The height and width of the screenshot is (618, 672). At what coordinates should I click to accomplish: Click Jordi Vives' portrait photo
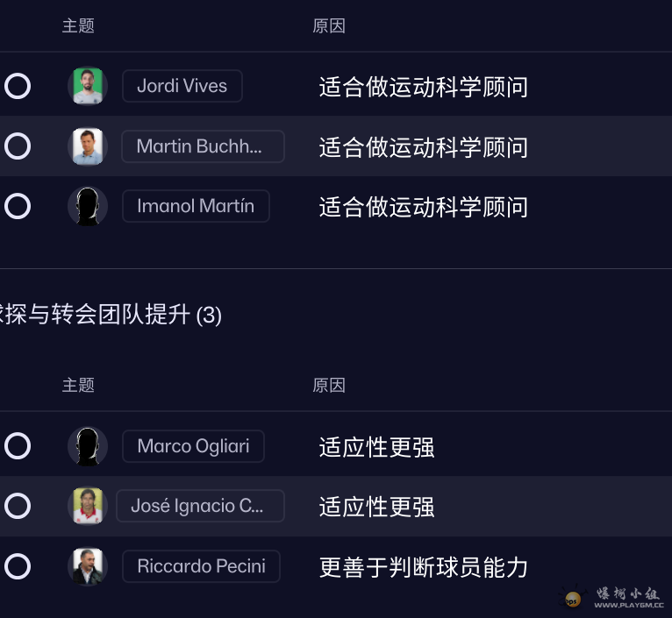tap(88, 86)
